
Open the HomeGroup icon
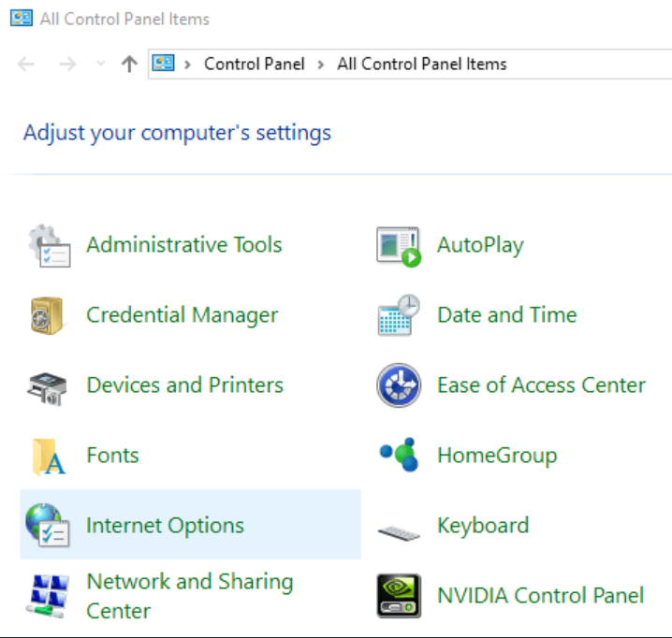399,456
